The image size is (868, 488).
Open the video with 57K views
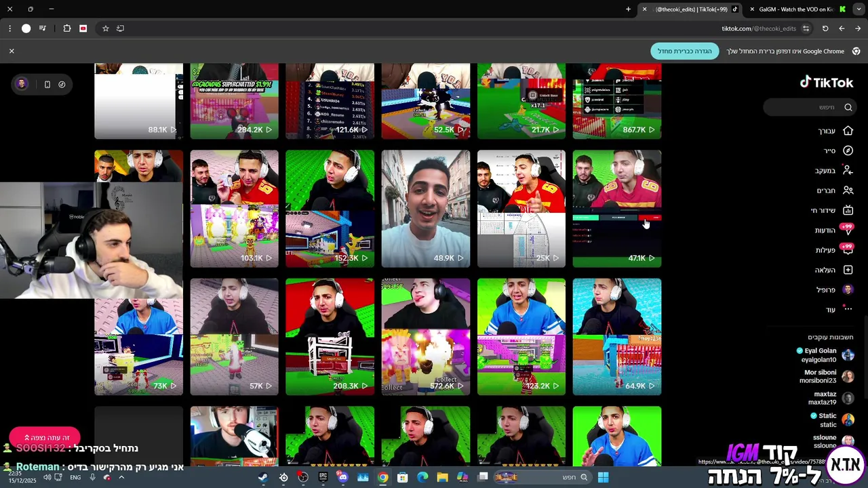[234, 337]
